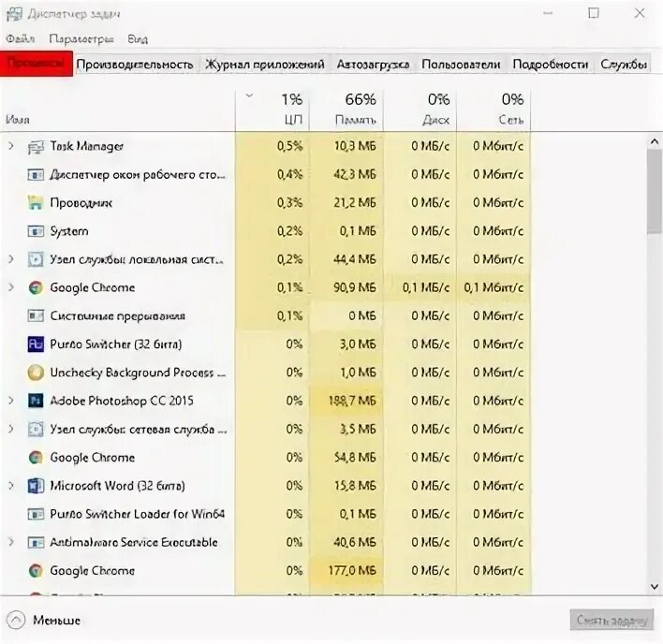
Task: Expand the Microsoft Word (32 бита) row
Action: click(x=11, y=486)
